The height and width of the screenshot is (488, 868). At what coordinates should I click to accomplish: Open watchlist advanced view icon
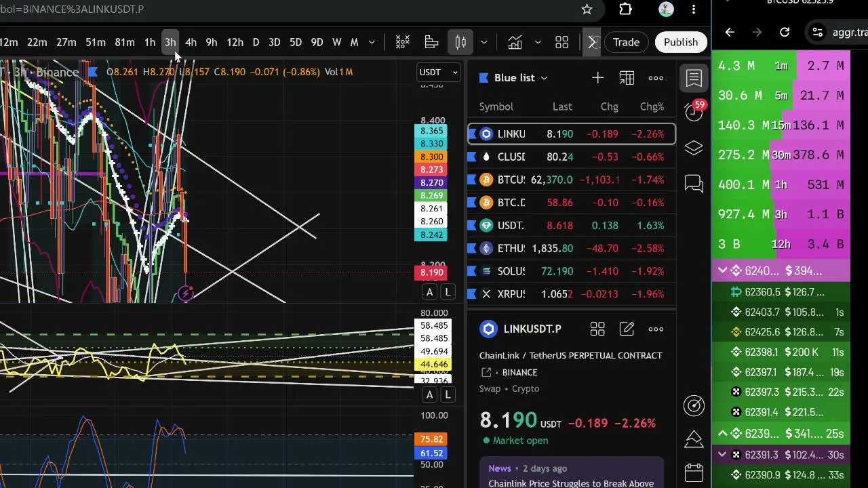pyautogui.click(x=627, y=78)
